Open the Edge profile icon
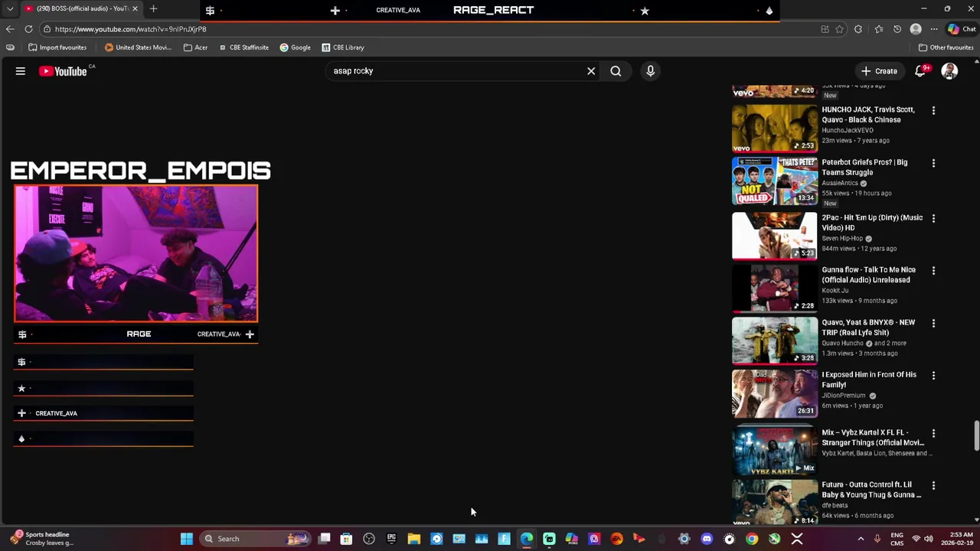 (x=916, y=29)
